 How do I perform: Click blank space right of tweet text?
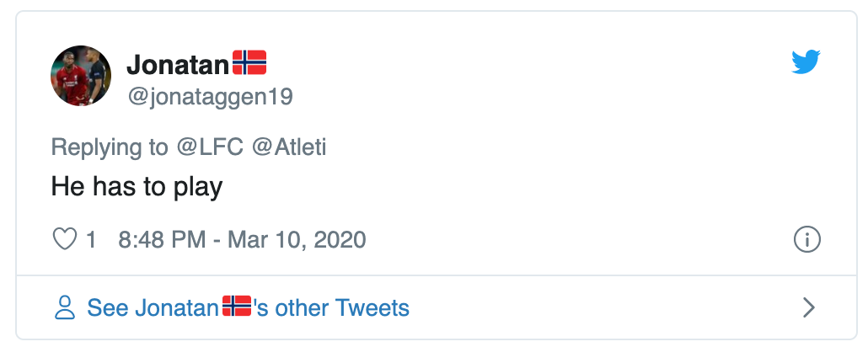(x=506, y=186)
